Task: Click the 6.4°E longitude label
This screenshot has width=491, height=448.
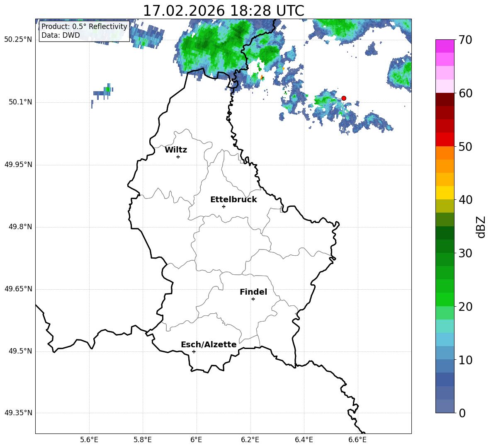Action: [x=304, y=440]
